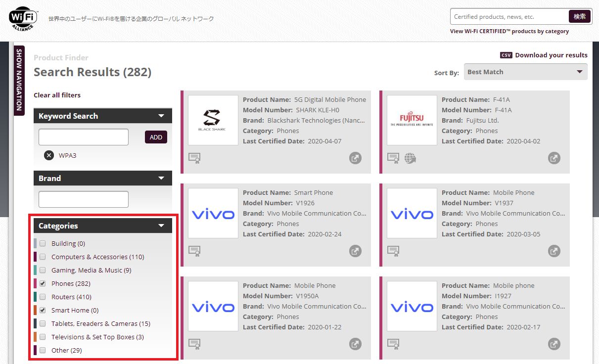Uncheck the Smart Home category
Viewport: 599px width, 364px height.
[x=43, y=310]
